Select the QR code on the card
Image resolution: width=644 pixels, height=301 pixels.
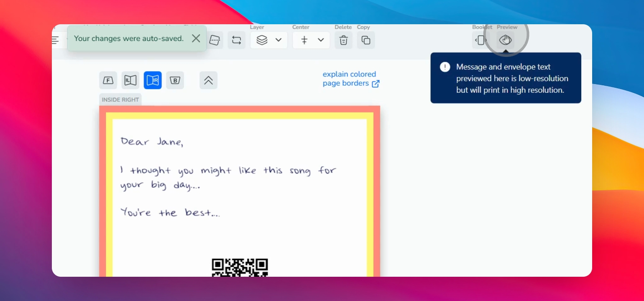point(240,268)
